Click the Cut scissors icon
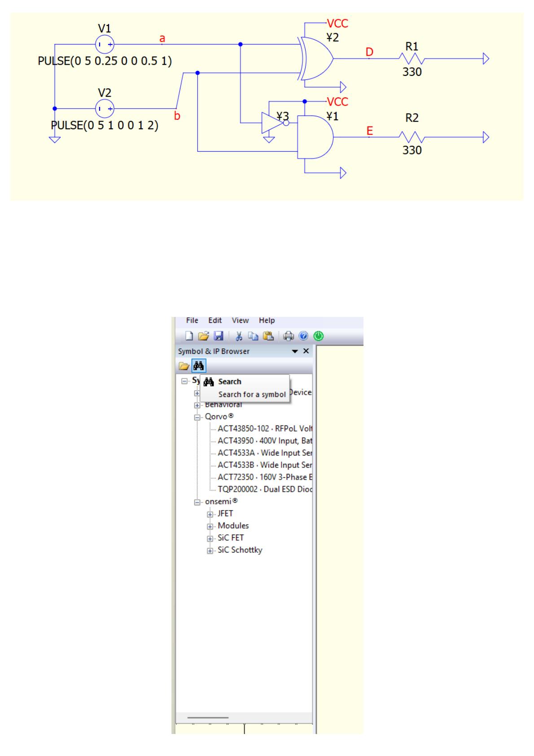The width and height of the screenshot is (534, 756). tap(239, 336)
